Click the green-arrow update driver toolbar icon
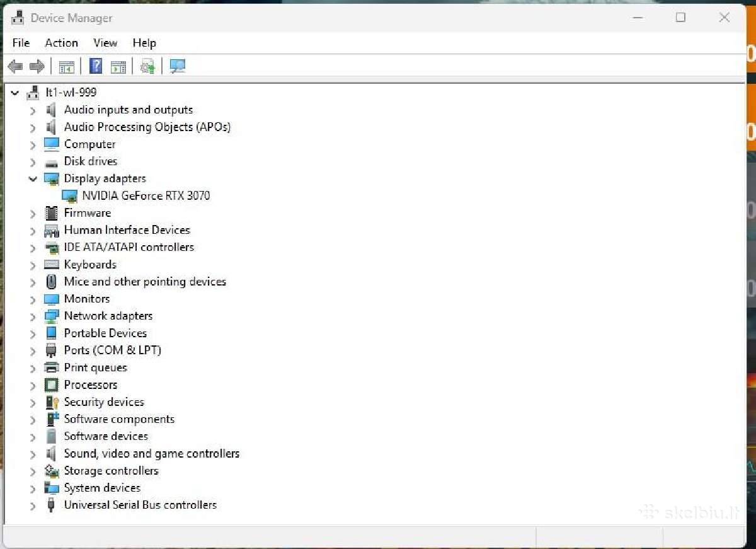Screen dimensions: 756x549 click(x=147, y=66)
